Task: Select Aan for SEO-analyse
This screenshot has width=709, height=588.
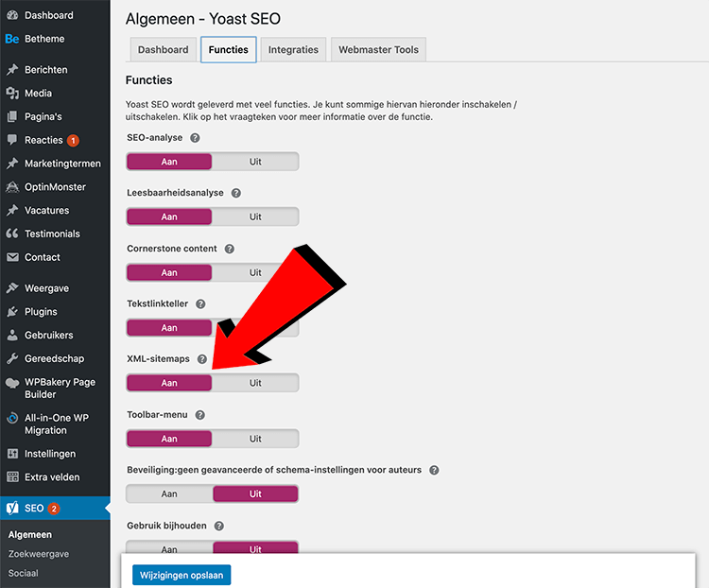Action: pyautogui.click(x=169, y=162)
